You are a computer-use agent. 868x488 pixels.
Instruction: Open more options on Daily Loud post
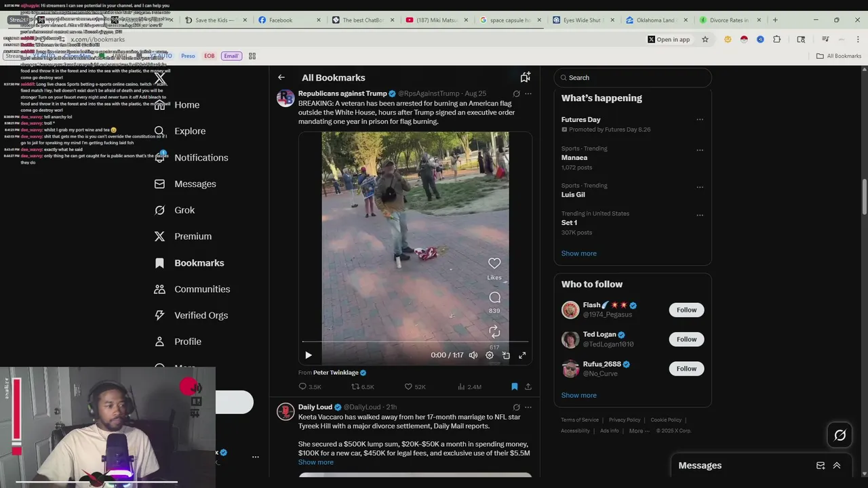528,407
